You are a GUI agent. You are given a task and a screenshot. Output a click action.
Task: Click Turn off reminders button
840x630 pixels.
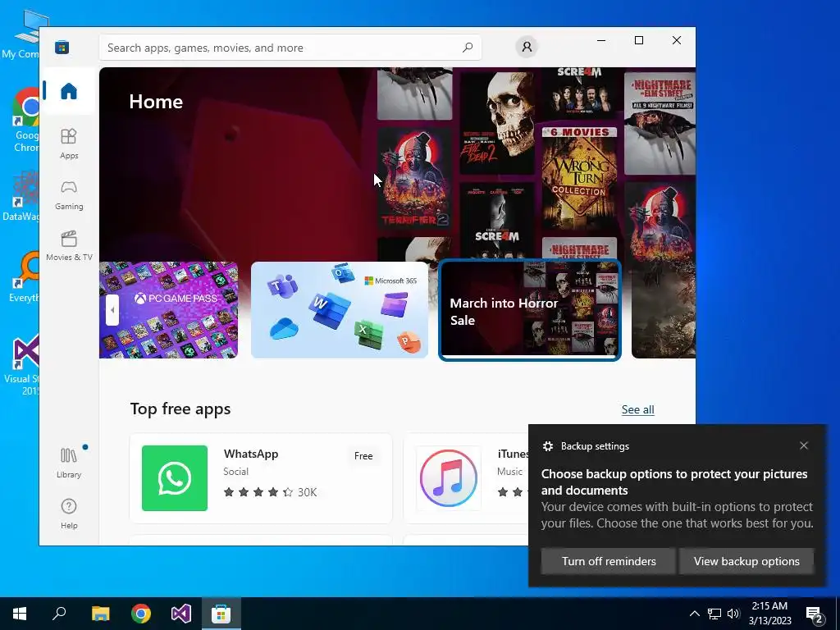coord(609,561)
